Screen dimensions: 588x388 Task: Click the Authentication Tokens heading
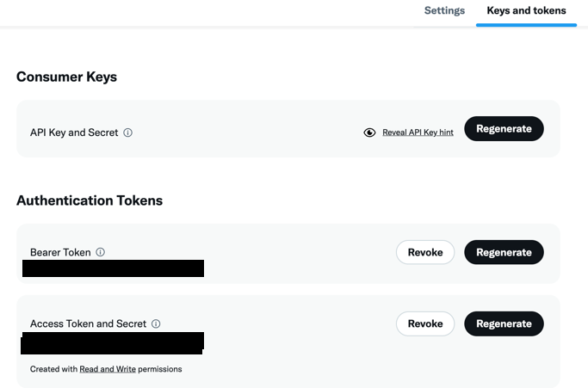(90, 200)
